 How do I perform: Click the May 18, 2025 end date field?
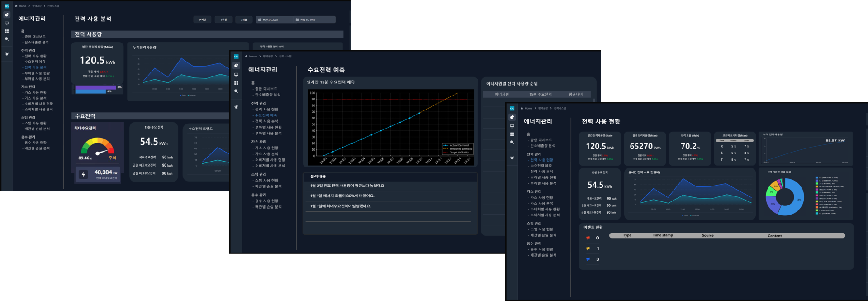[314, 19]
